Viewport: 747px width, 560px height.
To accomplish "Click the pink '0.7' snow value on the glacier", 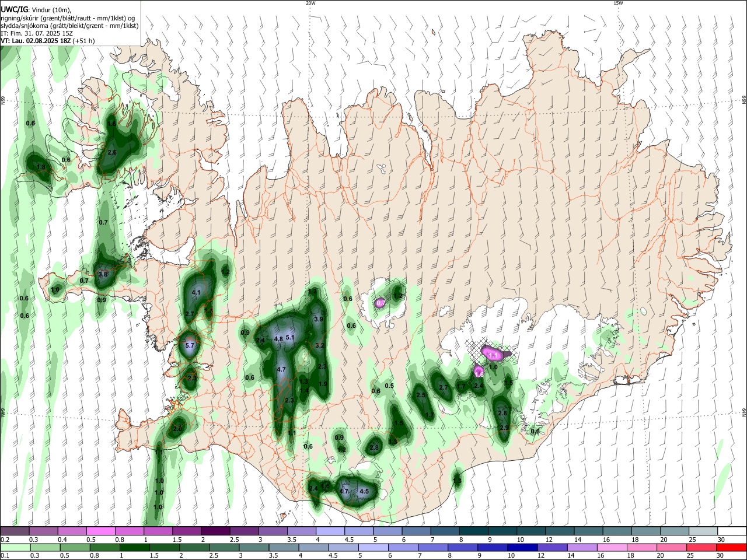I will (380, 303).
